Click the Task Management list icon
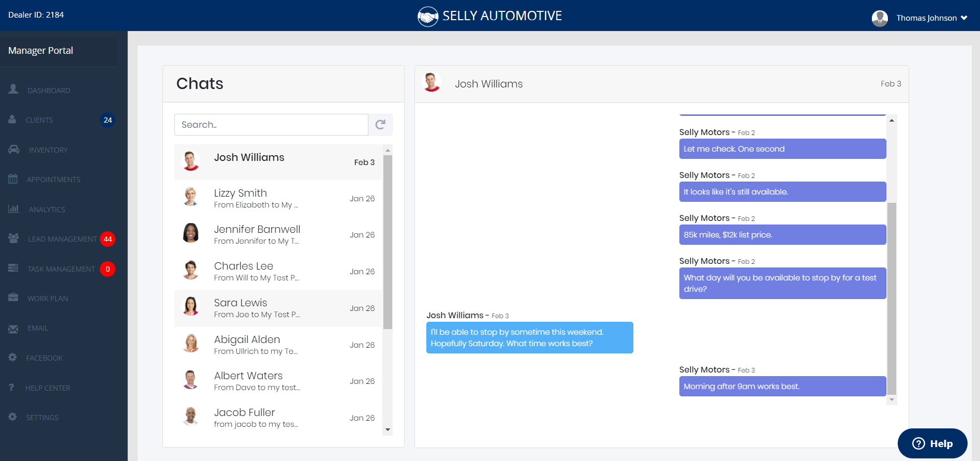This screenshot has height=461, width=980. (x=13, y=268)
